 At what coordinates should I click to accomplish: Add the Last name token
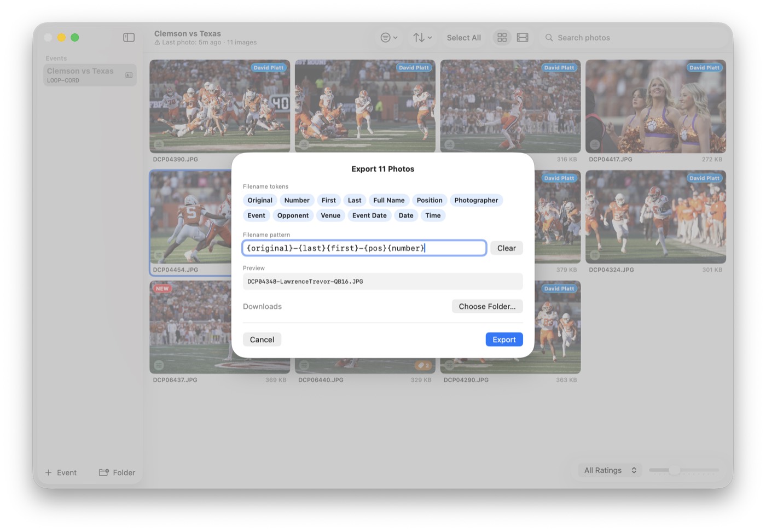[355, 200]
